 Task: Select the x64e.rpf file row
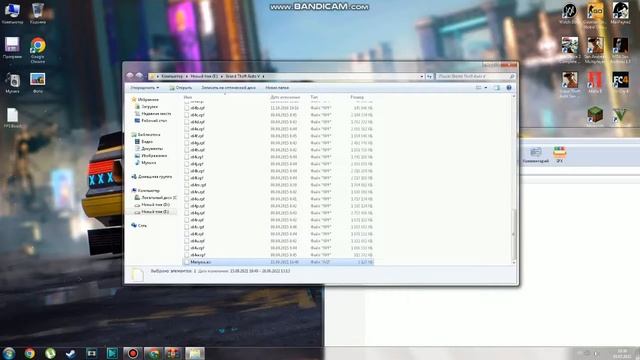[x=278, y=129]
